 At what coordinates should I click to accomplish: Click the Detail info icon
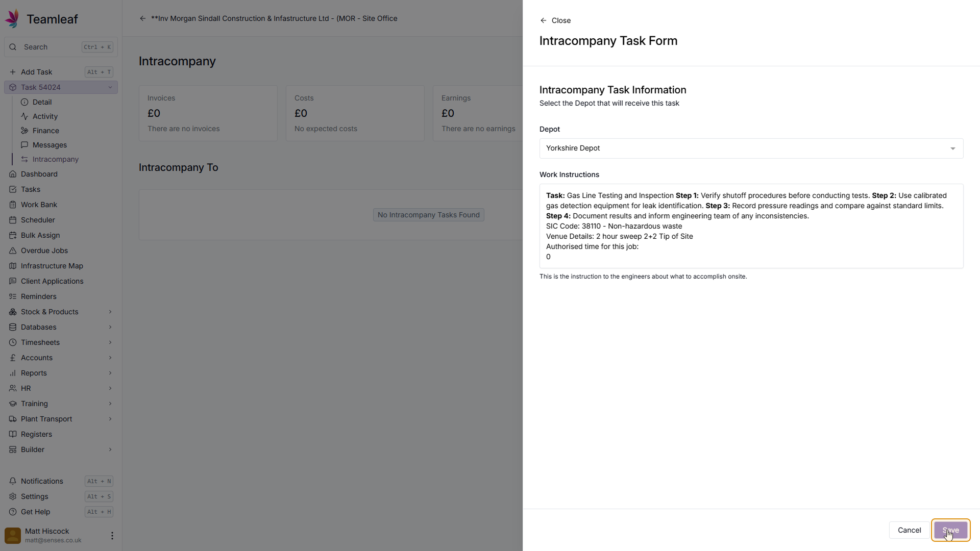coord(24,102)
